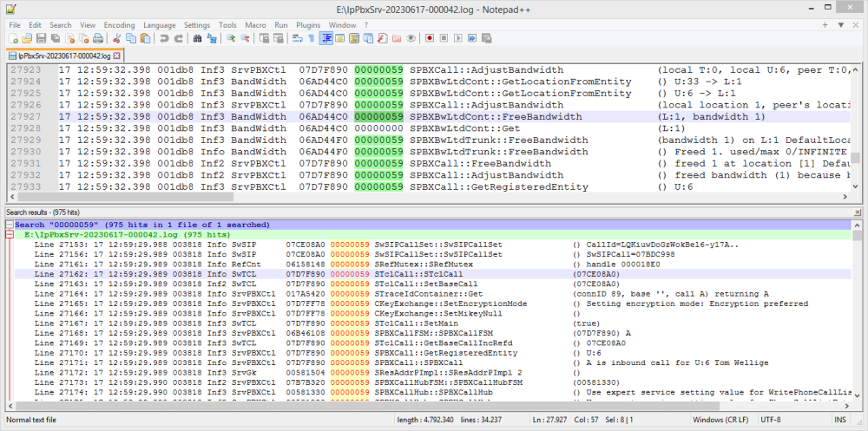The width and height of the screenshot is (868, 431).
Task: Open the Macro menu
Action: [256, 25]
